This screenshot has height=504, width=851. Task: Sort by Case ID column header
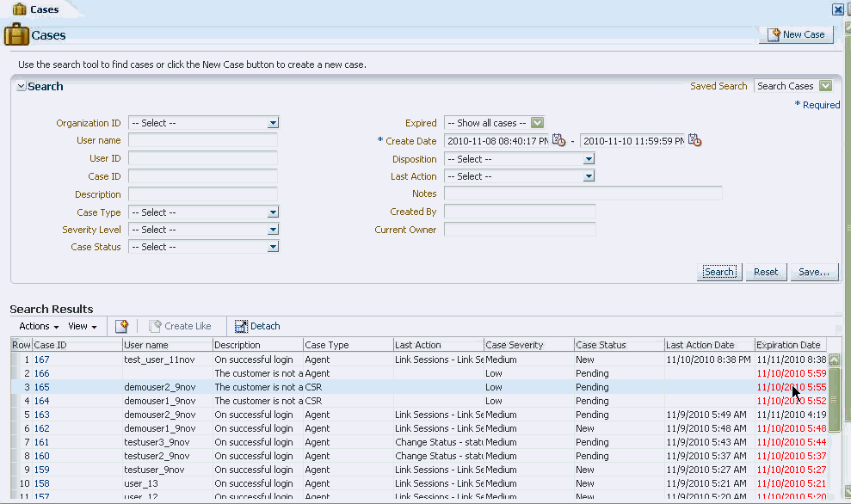click(77, 345)
